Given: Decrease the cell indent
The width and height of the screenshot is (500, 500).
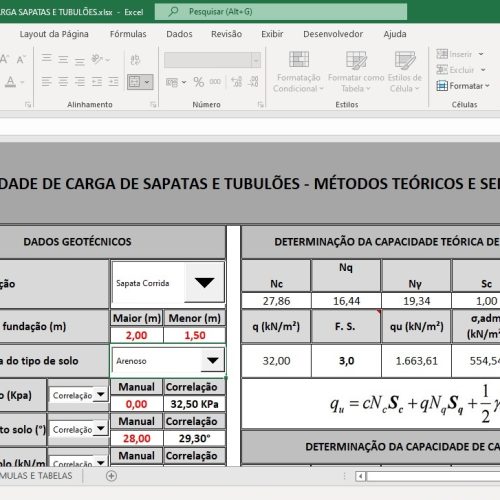Looking at the screenshot, I should pos(97,82).
